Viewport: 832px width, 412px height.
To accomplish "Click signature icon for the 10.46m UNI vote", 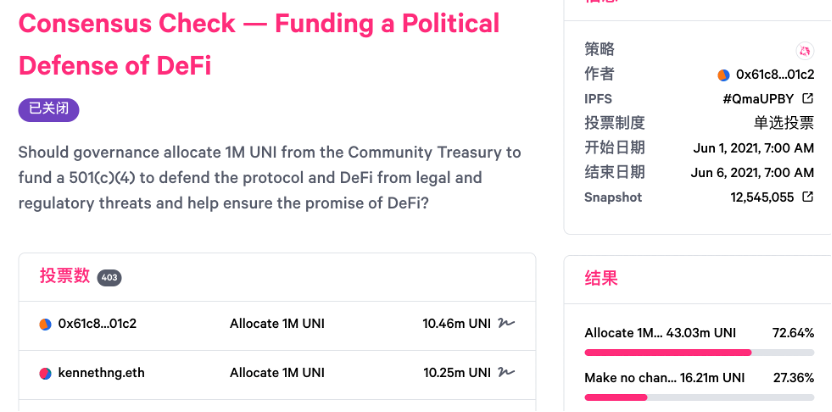I will (507, 323).
